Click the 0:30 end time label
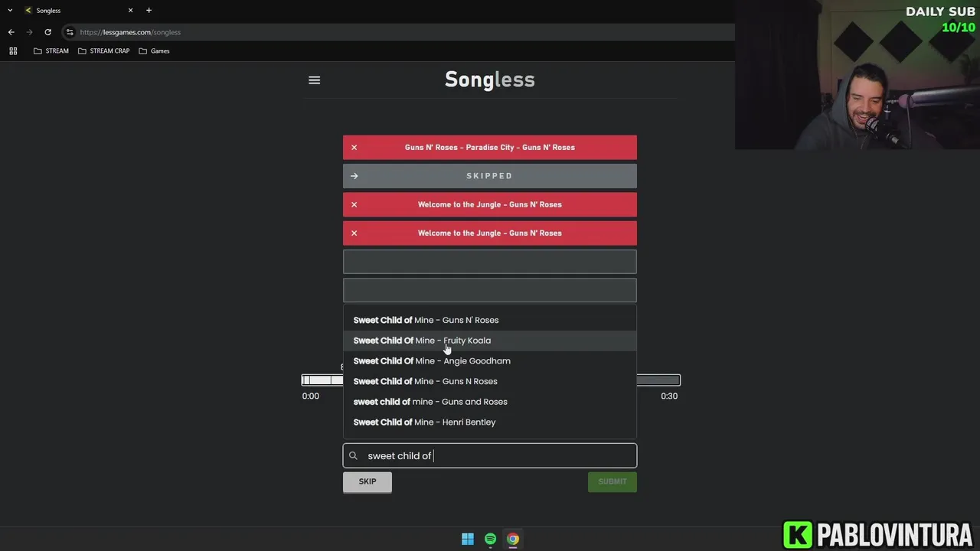 (669, 396)
